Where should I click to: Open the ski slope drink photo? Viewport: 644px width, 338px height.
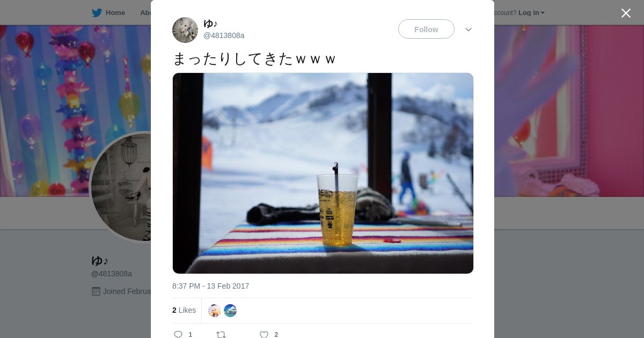pos(323,173)
